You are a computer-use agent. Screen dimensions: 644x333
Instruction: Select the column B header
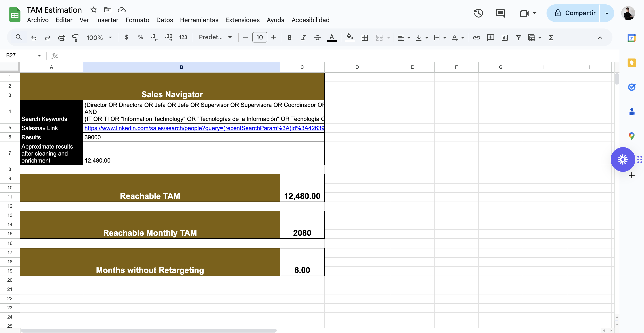[x=181, y=67]
